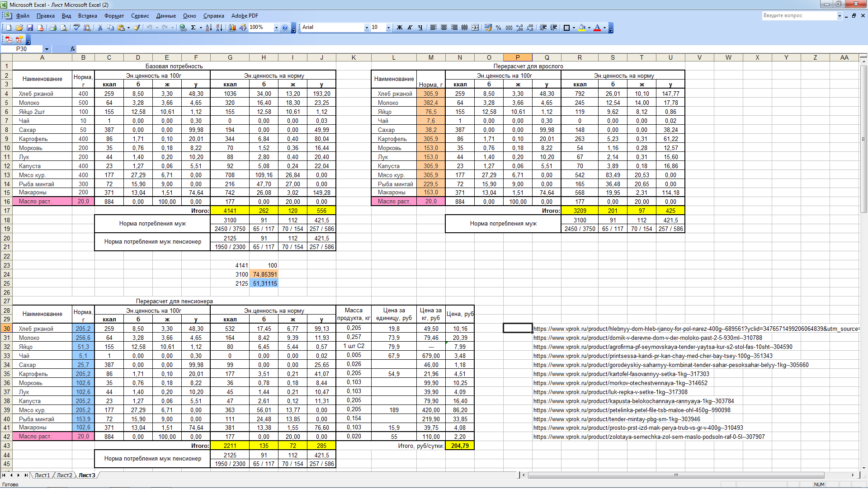Viewport: 868px width, 489px height.
Task: Open the font size 10 dropdown
Action: [x=388, y=28]
